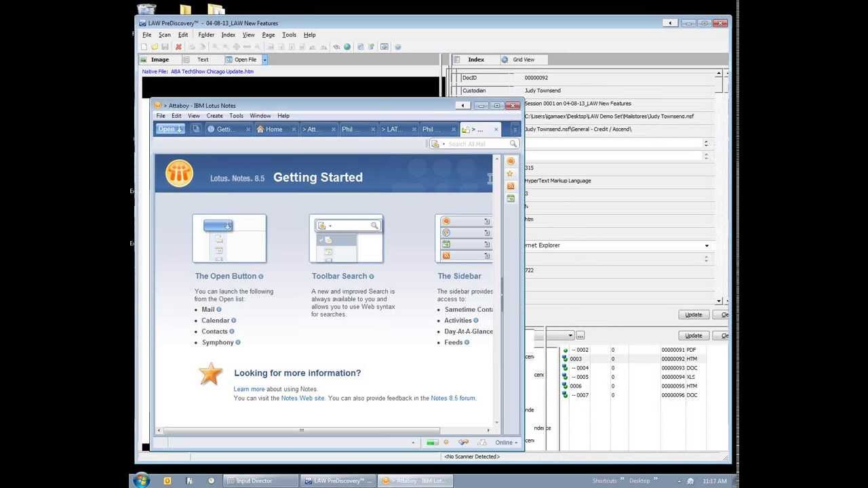The height and width of the screenshot is (488, 868).
Task: Click the Learn more link
Action: [x=249, y=389]
